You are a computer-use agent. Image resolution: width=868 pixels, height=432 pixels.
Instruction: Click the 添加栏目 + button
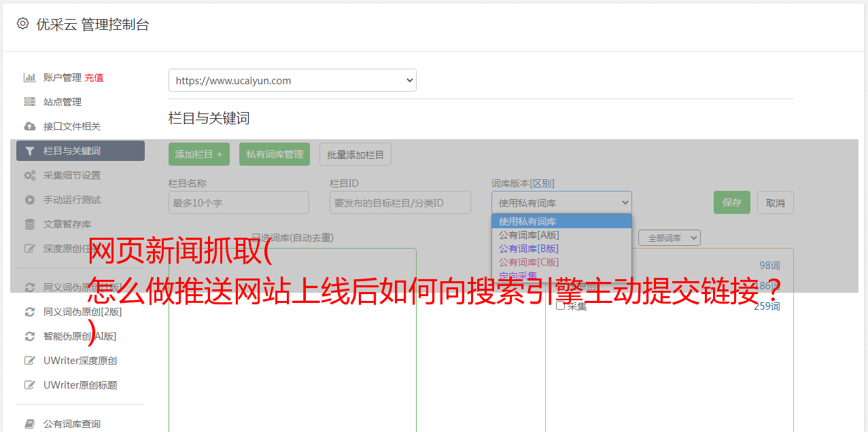point(199,154)
